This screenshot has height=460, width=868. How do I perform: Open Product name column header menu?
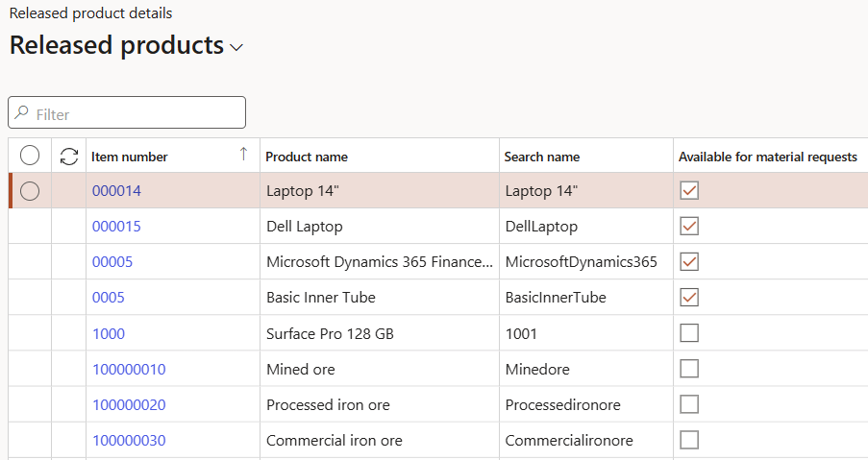[307, 157]
